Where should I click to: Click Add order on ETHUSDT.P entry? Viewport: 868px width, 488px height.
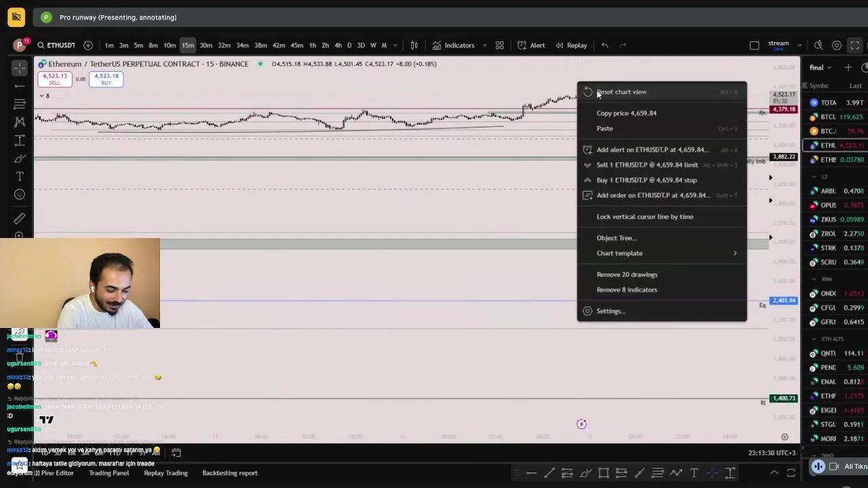coord(662,195)
